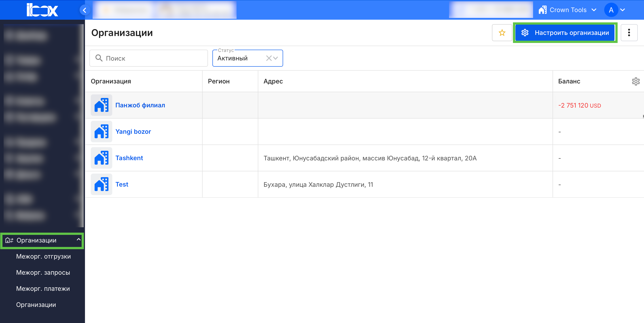
Task: Open Межорг. запросы menu item
Action: click(x=43, y=272)
